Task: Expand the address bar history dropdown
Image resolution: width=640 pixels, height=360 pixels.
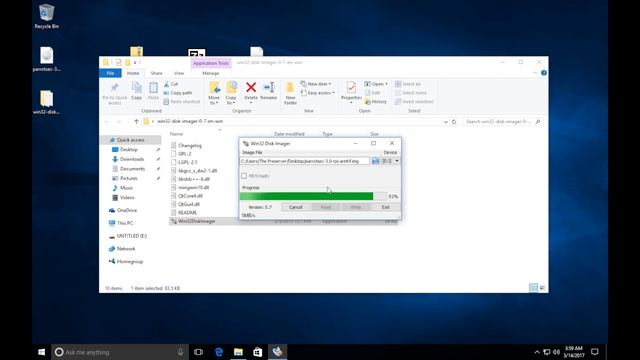Action: [x=445, y=122]
